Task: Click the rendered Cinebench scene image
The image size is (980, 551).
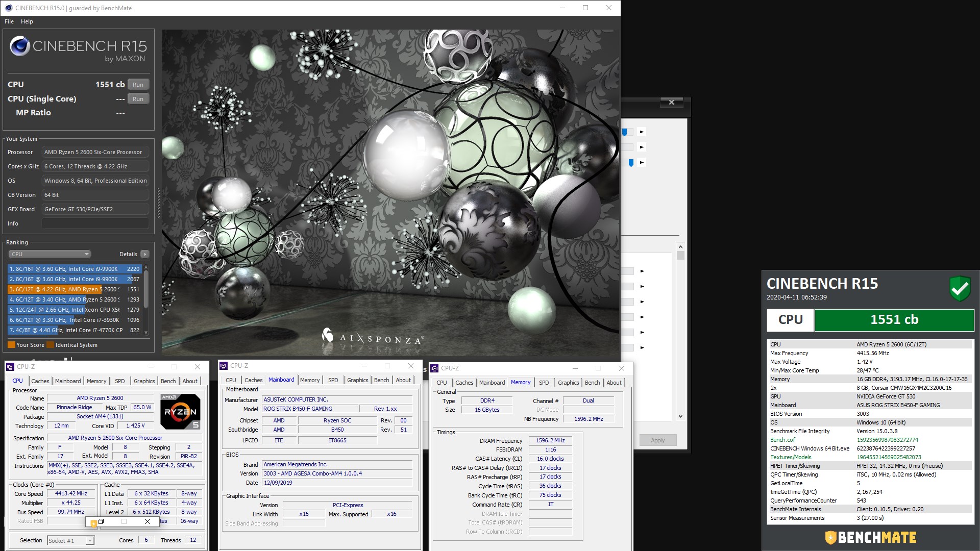Action: pyautogui.click(x=390, y=192)
